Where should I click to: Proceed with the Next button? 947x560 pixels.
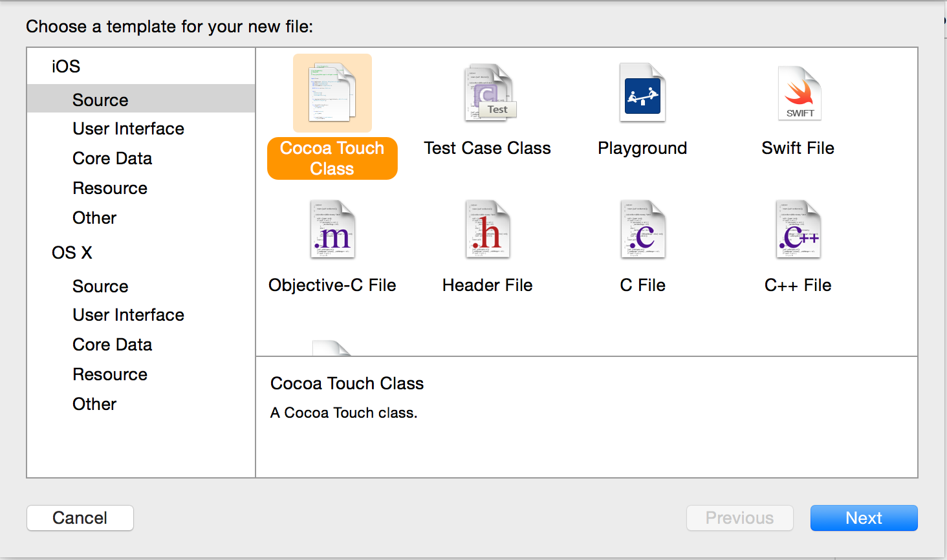click(864, 518)
